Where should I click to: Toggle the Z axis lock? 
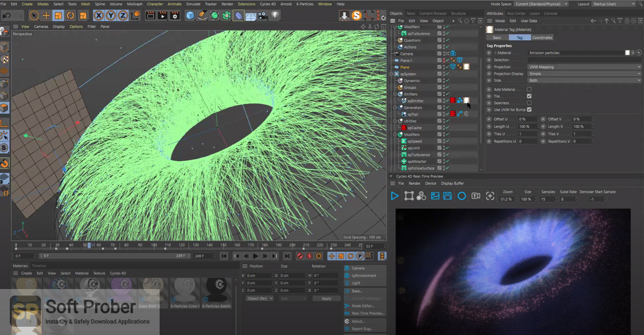(123, 16)
